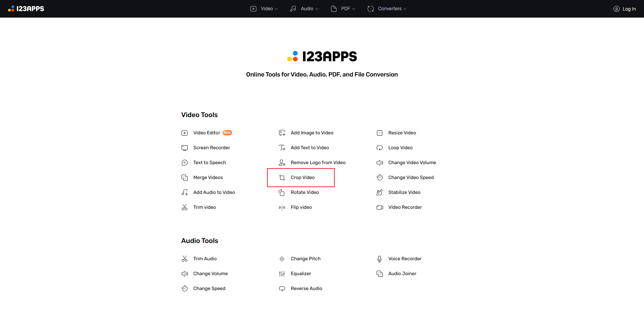Select the Audio Joiner tool
644x311 pixels.
(x=402, y=274)
